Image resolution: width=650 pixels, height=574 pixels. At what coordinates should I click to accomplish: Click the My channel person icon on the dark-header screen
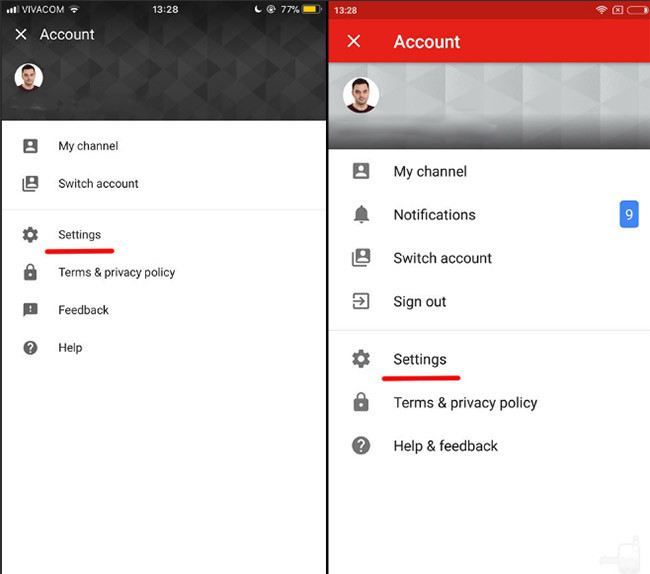tap(30, 146)
